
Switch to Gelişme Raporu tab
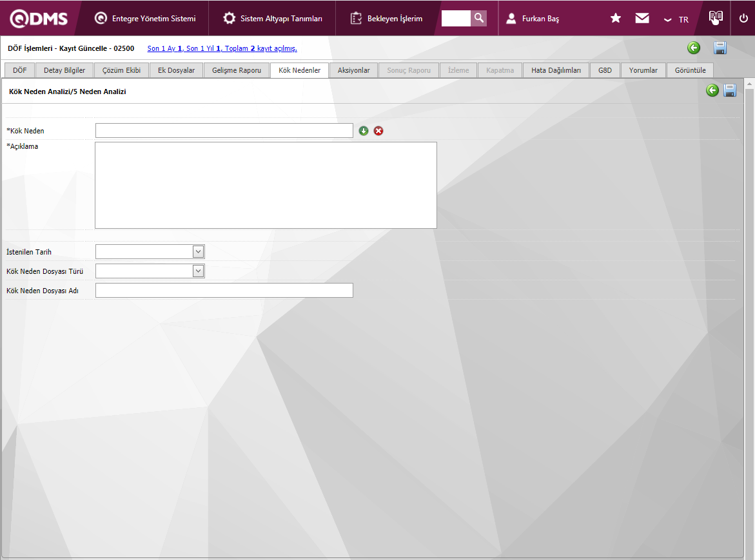237,70
